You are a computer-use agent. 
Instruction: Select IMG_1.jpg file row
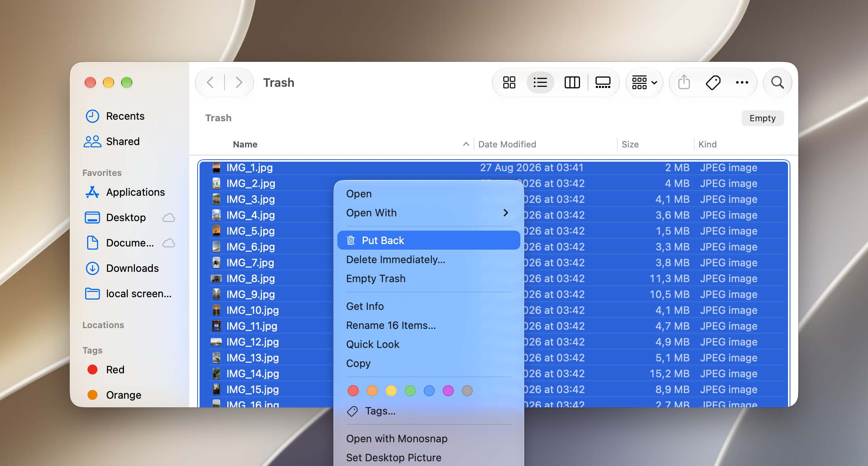coord(493,168)
